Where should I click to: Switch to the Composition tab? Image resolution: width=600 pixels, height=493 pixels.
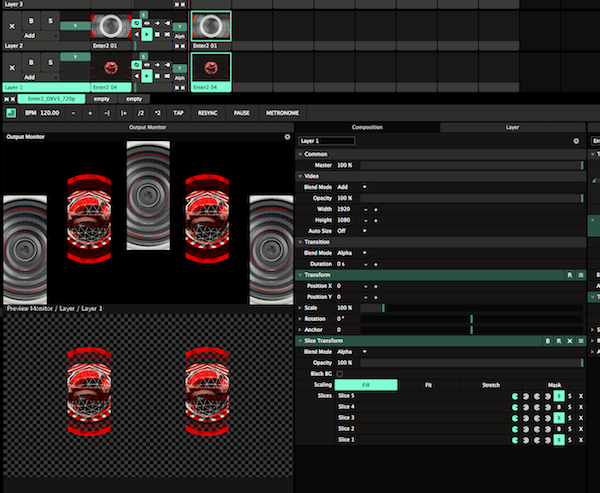point(366,128)
